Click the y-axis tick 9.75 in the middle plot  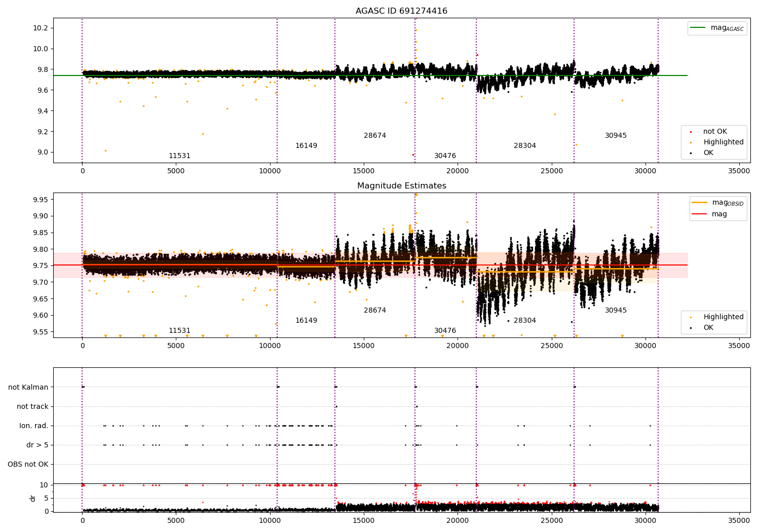41,266
